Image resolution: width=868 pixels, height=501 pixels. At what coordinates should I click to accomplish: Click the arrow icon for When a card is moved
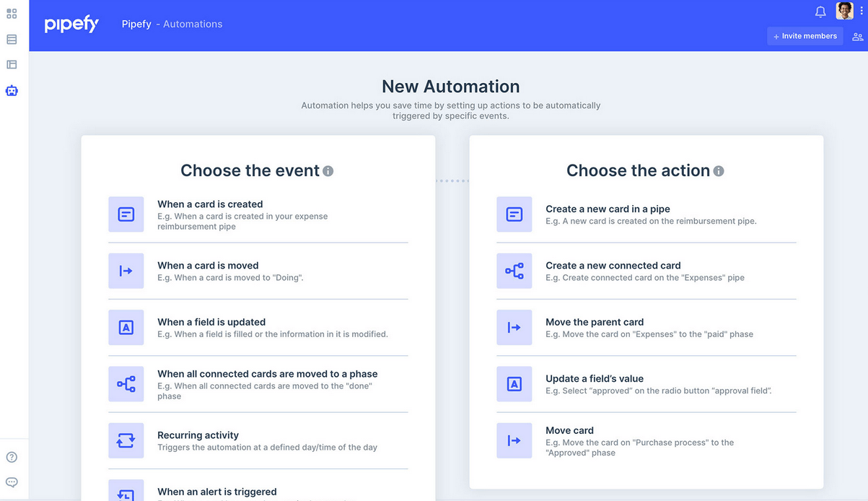tap(126, 271)
